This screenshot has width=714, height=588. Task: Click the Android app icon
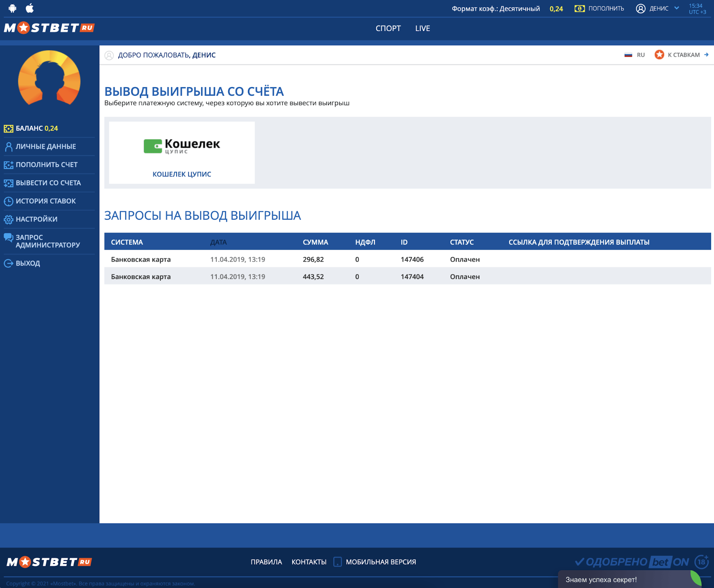pyautogui.click(x=13, y=8)
